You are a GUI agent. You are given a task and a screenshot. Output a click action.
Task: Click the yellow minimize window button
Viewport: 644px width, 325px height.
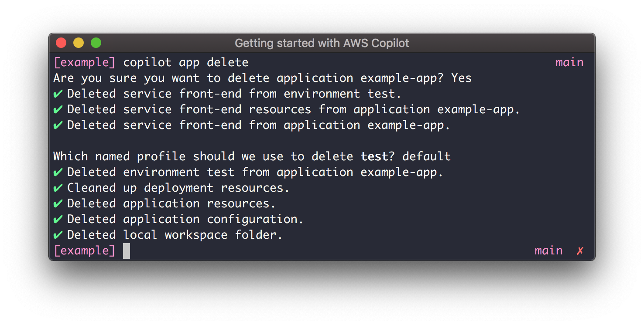click(x=79, y=43)
